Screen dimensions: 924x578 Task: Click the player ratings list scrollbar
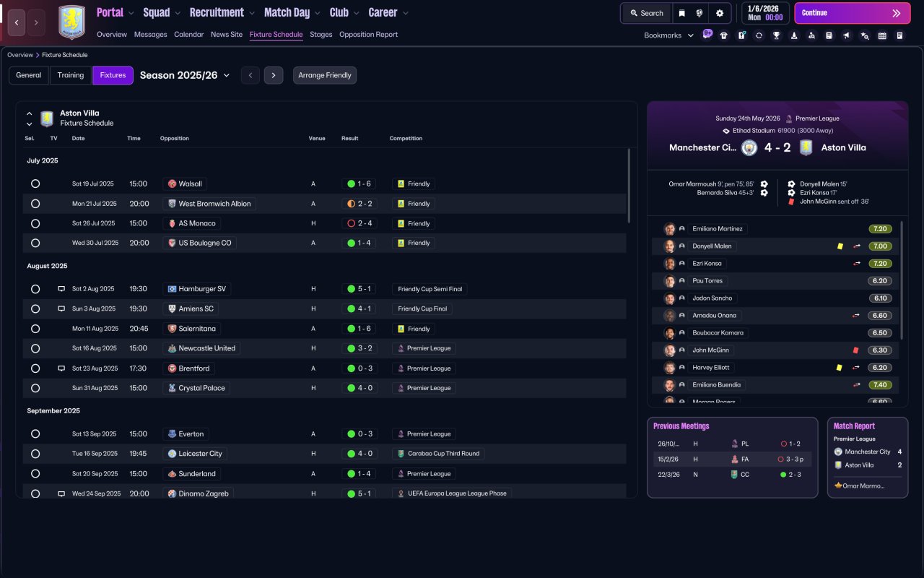902,280
